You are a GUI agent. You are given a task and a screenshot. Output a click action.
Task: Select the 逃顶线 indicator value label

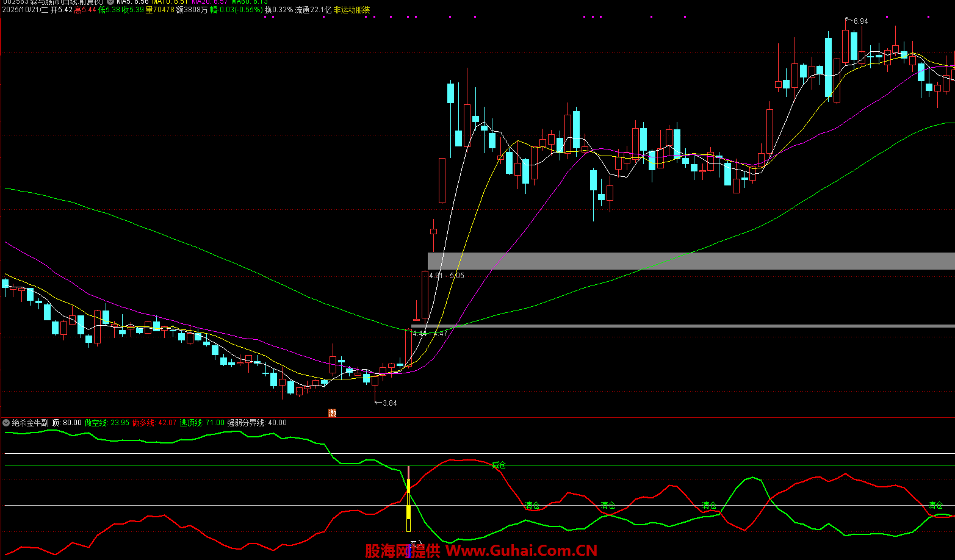(202, 423)
